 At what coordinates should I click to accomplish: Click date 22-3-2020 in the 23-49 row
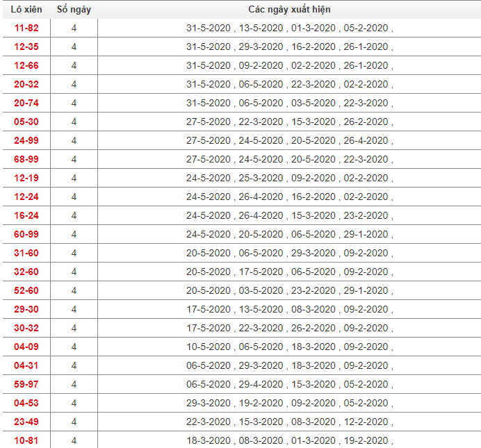209,422
